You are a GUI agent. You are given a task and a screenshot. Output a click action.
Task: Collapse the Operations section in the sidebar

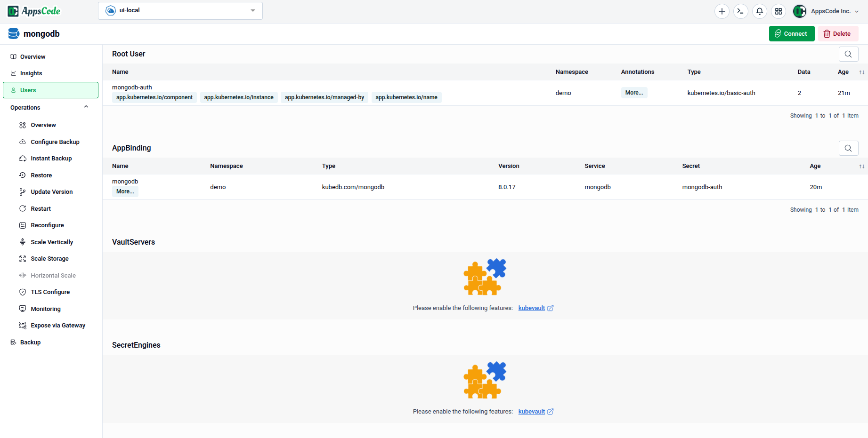[x=86, y=107]
